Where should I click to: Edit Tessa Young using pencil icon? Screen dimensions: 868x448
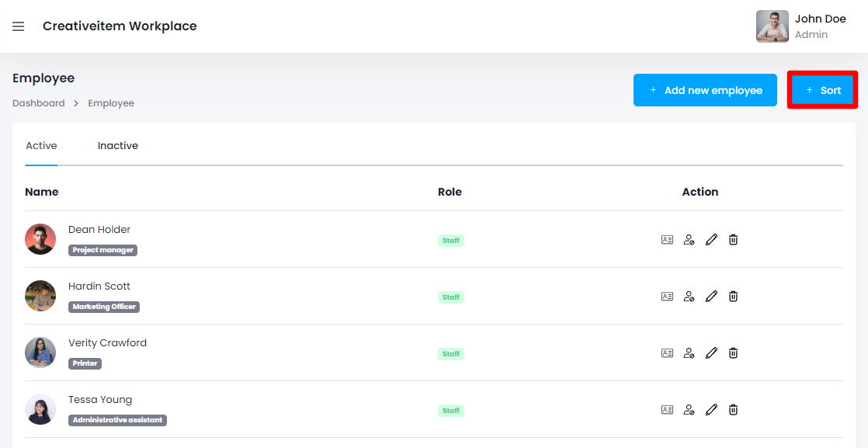click(x=711, y=410)
